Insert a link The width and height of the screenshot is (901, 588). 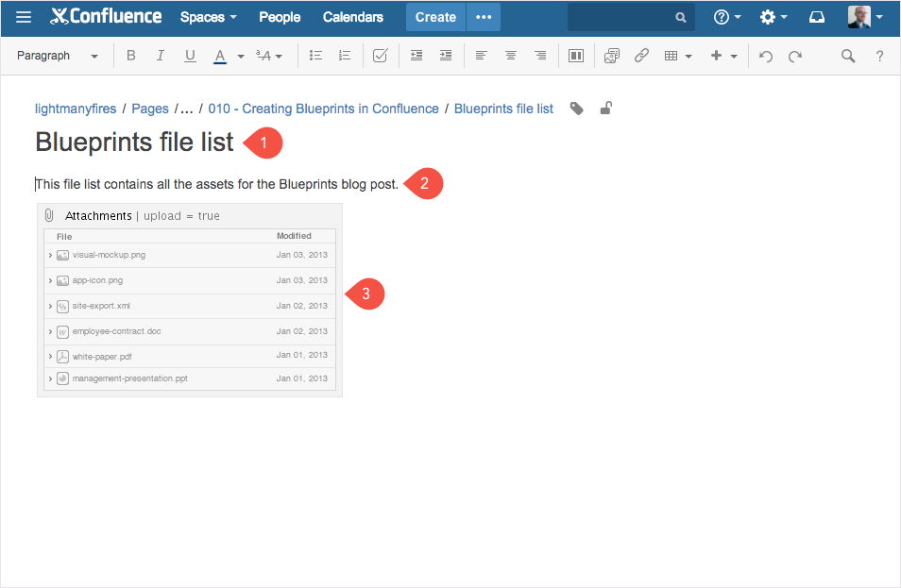[x=641, y=56]
